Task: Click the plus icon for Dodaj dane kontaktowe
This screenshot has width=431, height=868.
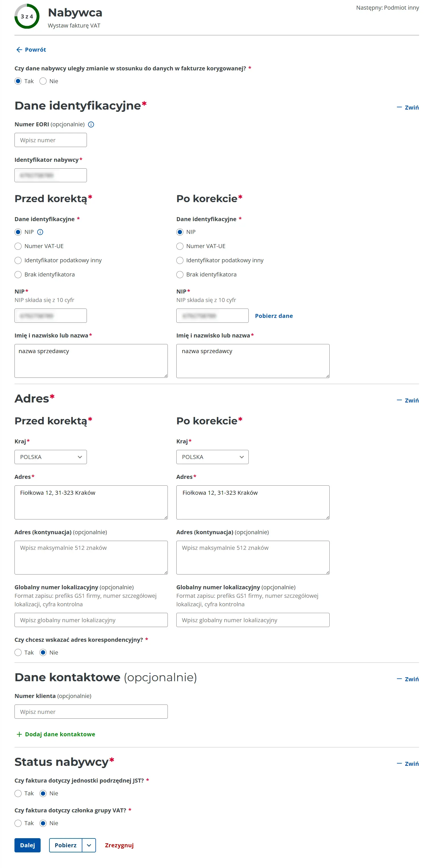Action: pyautogui.click(x=19, y=734)
